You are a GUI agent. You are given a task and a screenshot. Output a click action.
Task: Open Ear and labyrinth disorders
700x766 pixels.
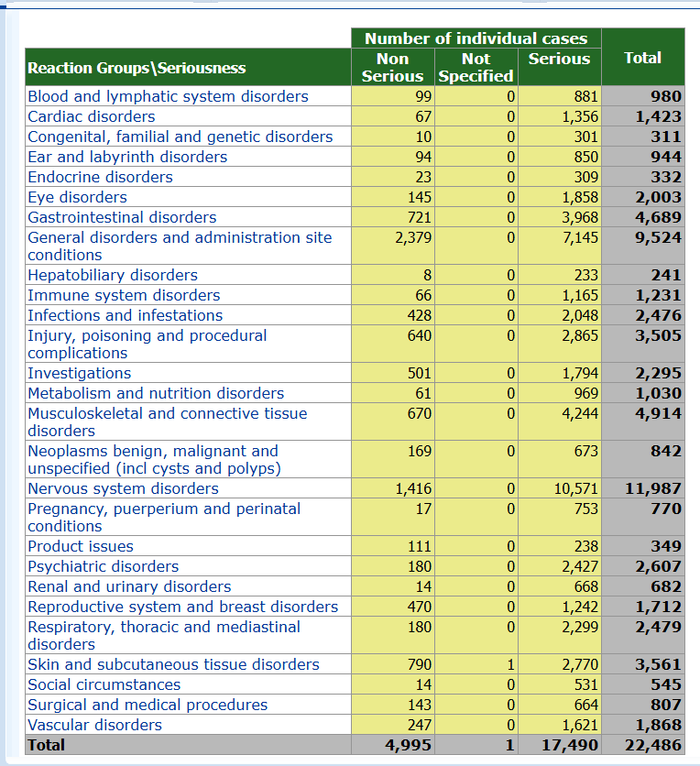tap(127, 157)
